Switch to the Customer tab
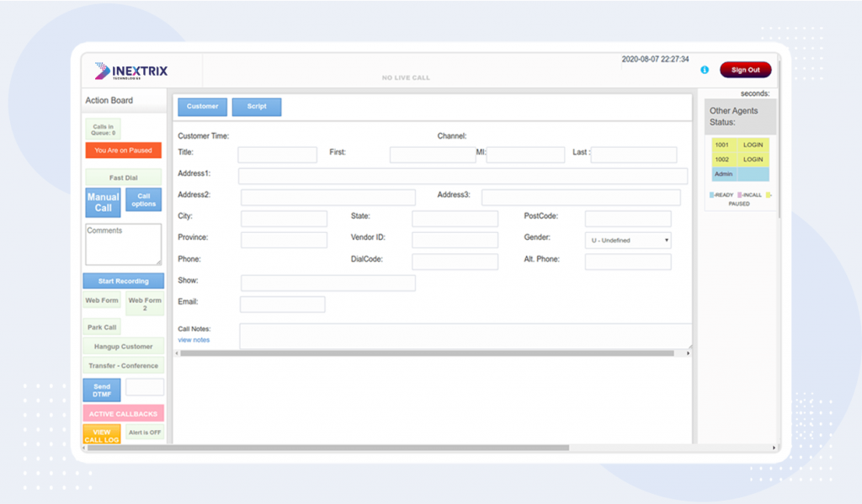The image size is (862, 504). pyautogui.click(x=202, y=107)
